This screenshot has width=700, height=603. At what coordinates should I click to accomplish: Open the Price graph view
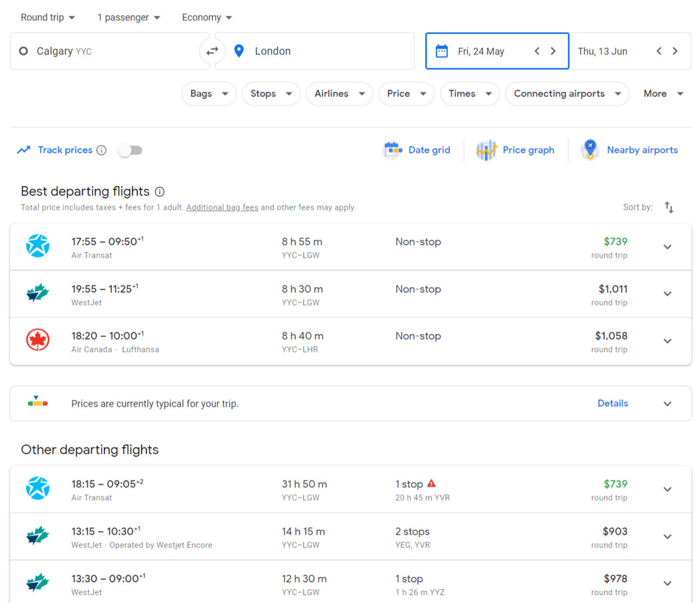516,150
